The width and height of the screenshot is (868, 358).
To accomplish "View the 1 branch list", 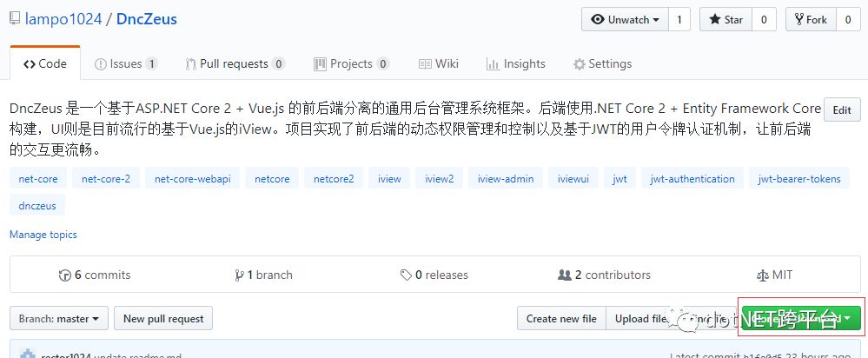I will (x=263, y=275).
